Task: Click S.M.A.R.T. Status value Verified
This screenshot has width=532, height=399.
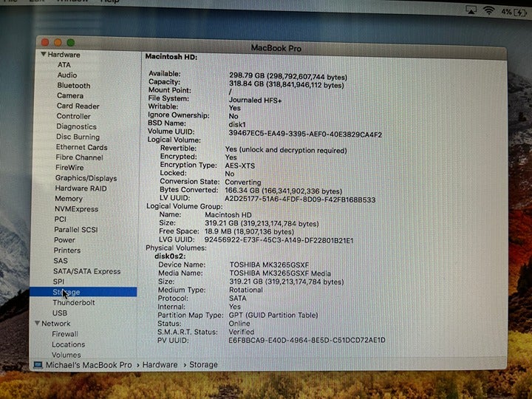Action: tap(241, 332)
